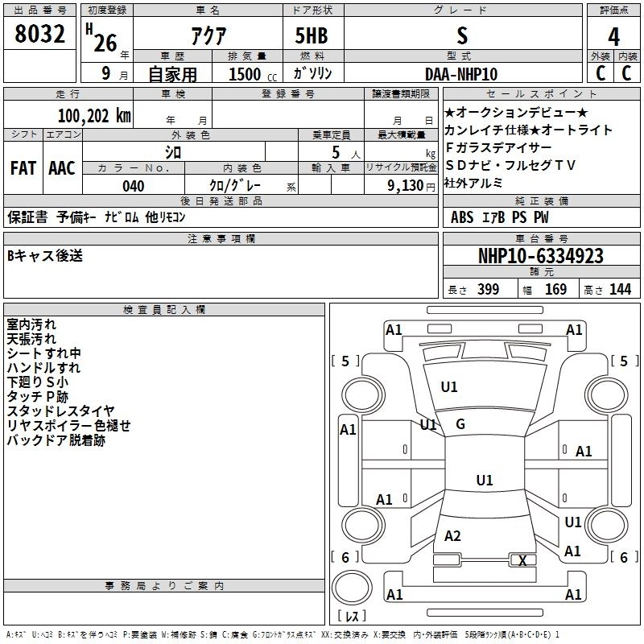The image size is (644, 644).
Task: Click the A2 damage mark on the diagram
Action: [452, 536]
